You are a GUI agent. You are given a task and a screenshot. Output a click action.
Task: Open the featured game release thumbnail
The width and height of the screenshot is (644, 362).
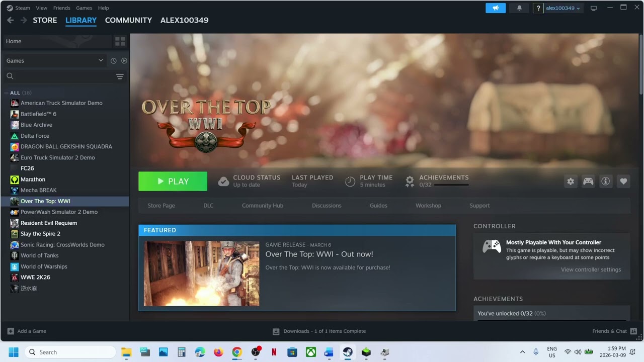tap(202, 274)
